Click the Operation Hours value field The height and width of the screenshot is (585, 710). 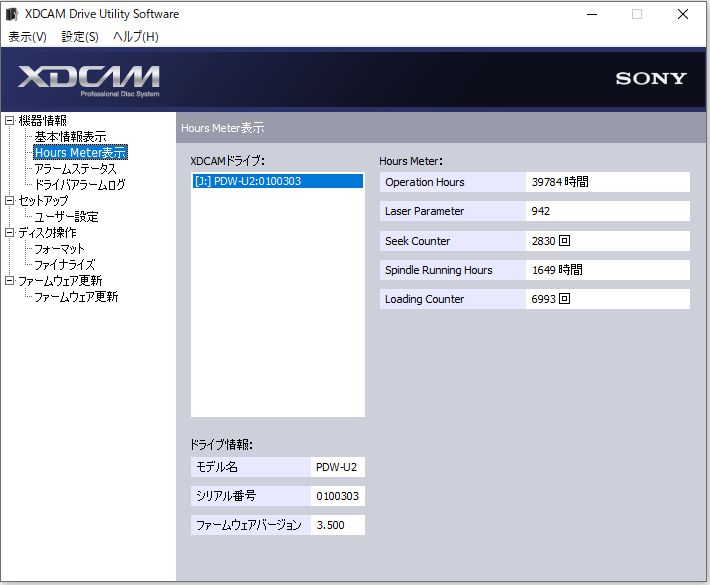tap(607, 182)
